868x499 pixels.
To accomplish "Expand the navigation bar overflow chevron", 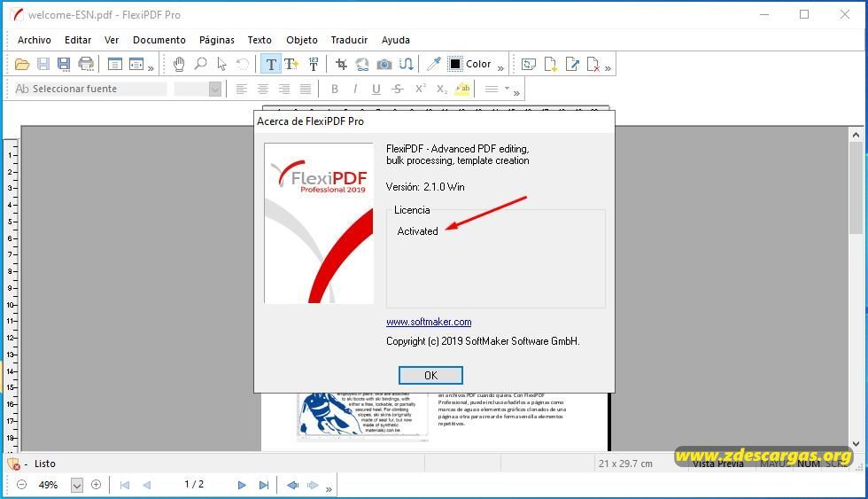I will (x=329, y=489).
